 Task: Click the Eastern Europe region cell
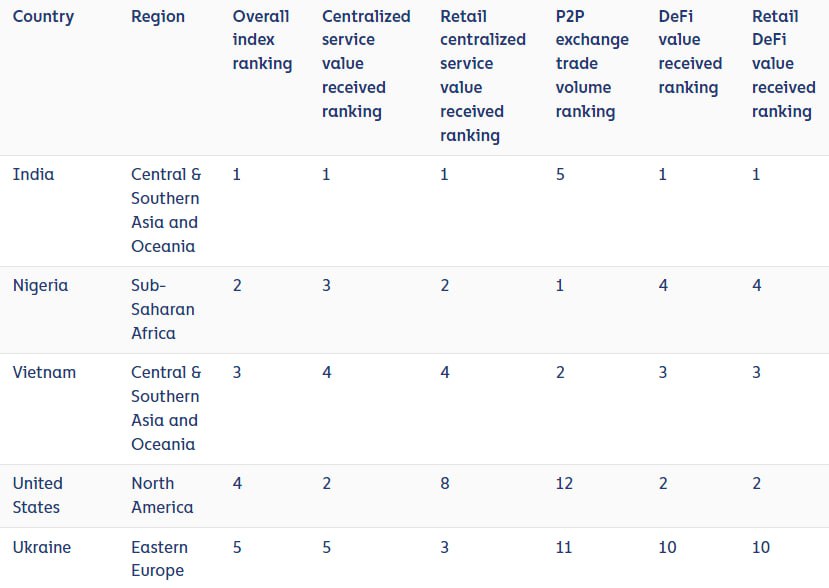pyautogui.click(x=159, y=559)
